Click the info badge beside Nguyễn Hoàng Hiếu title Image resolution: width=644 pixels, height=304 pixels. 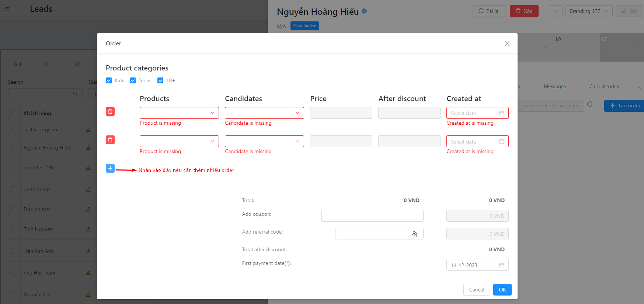[x=364, y=11]
